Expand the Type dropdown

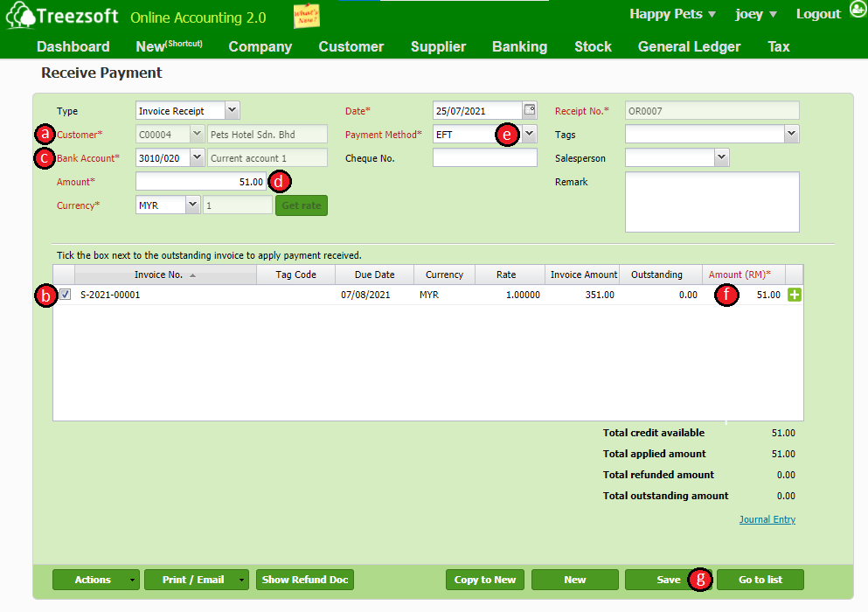[x=232, y=111]
